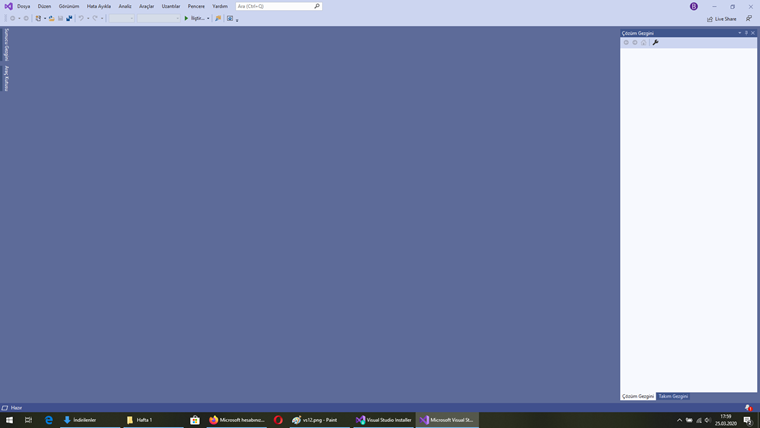Click the purple account avatar B
Image resolution: width=760 pixels, height=428 pixels.
coord(694,6)
